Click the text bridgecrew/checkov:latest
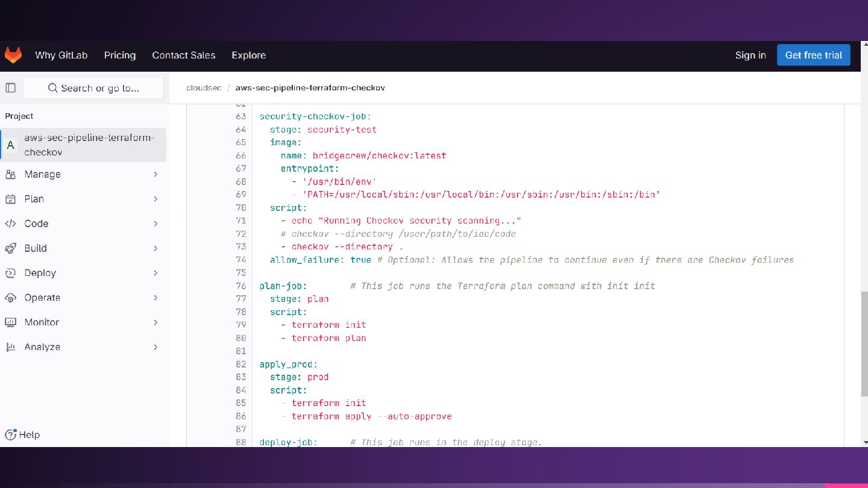868x488 pixels. pyautogui.click(x=379, y=155)
